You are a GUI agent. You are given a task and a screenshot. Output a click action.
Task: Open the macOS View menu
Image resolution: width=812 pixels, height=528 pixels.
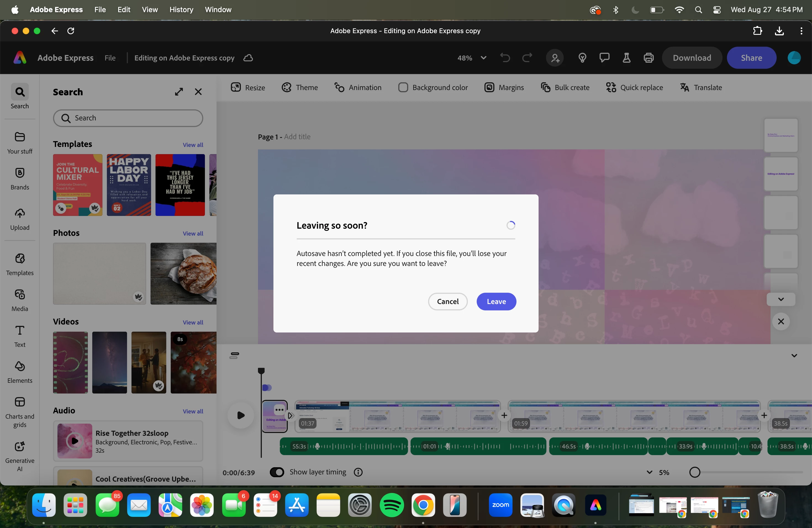149,10
